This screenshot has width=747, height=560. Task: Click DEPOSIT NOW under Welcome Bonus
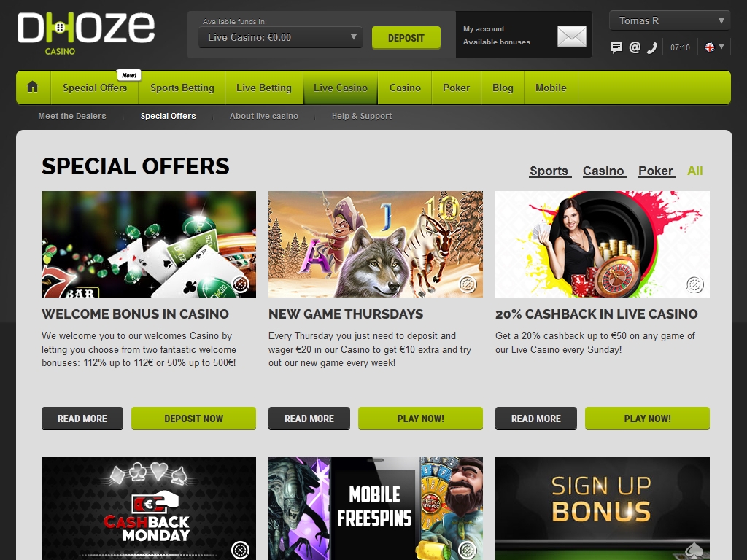tap(193, 419)
